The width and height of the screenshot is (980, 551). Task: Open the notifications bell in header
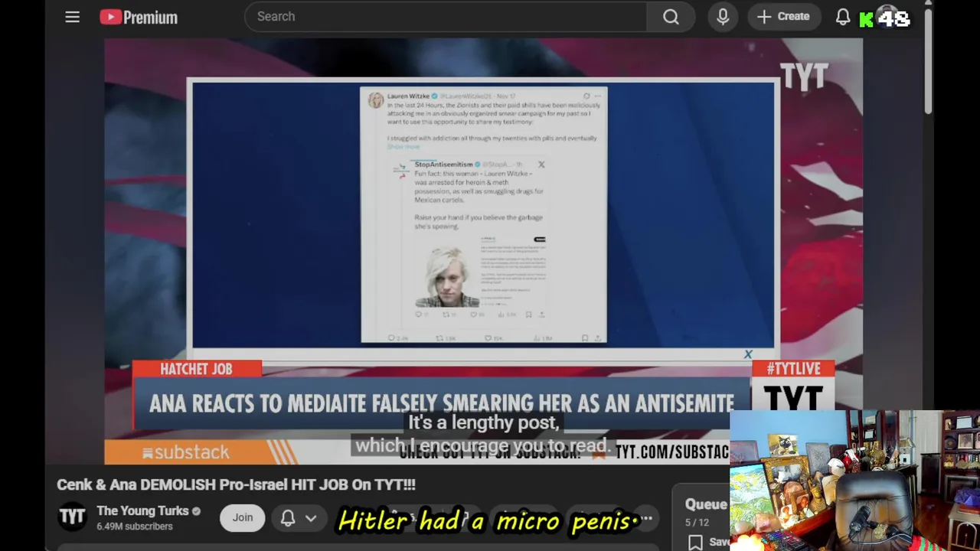(843, 17)
